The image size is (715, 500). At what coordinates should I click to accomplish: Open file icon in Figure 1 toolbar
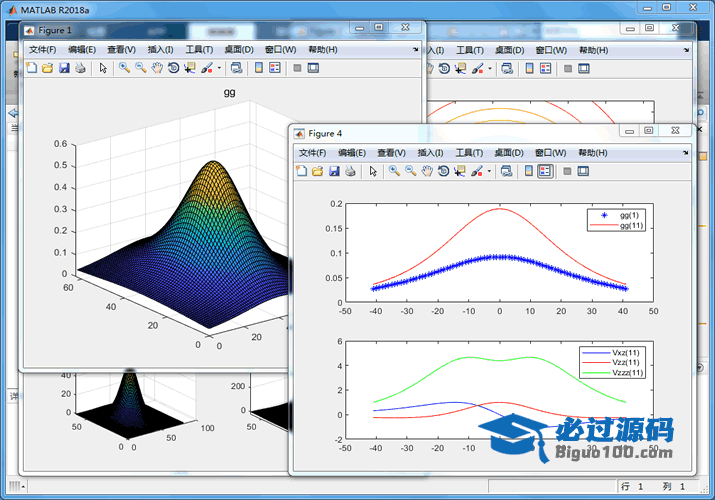[47, 68]
